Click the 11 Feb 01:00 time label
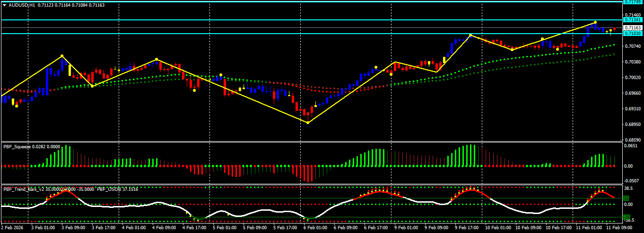Image resolution: width=644 pixels, height=233 pixels. point(589,228)
